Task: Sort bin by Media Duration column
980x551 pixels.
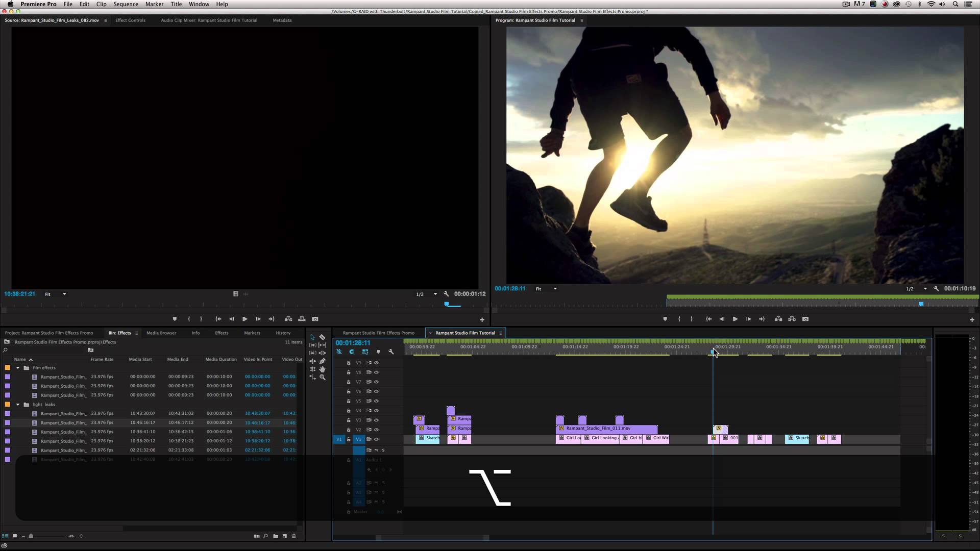Action: pyautogui.click(x=221, y=360)
